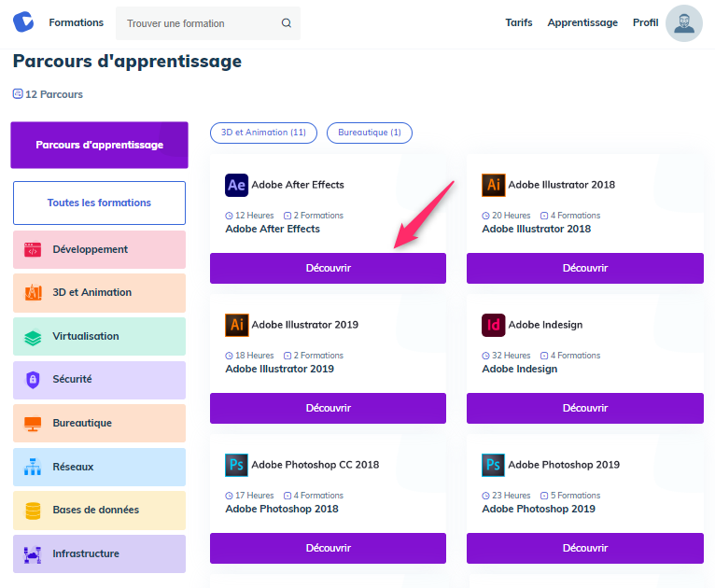Viewport: 715px width, 588px height.
Task: Filter by Bureautique (1) chip
Action: pyautogui.click(x=370, y=133)
